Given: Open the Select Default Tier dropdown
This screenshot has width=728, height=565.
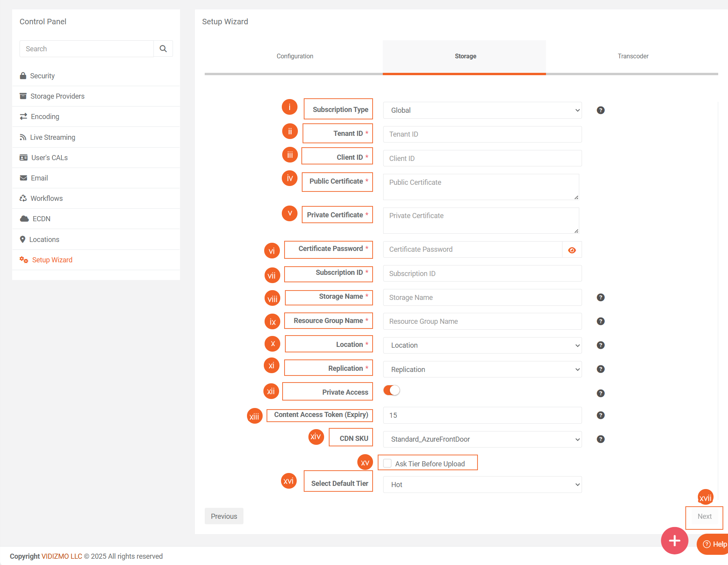Looking at the screenshot, I should pos(482,485).
